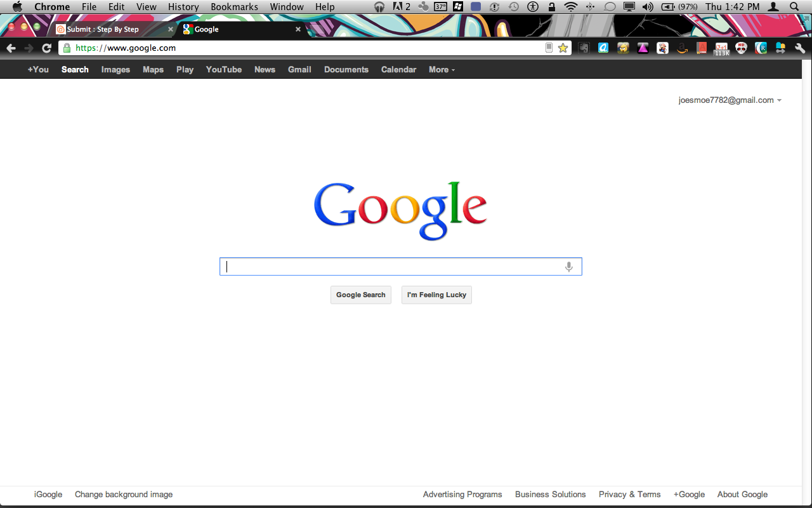Screen dimensions: 812x508
Task: Open the YouTube link
Action: coord(224,70)
